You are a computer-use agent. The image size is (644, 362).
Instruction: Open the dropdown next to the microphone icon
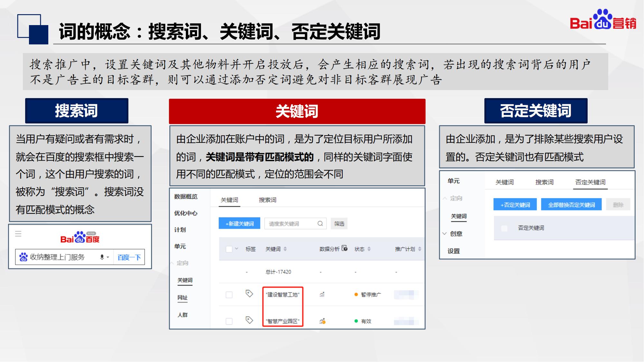(108, 257)
